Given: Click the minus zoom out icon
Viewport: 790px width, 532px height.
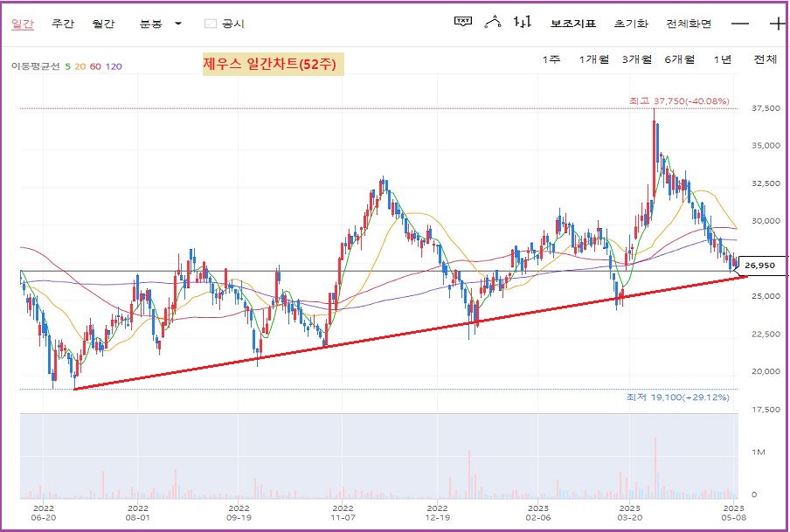Looking at the screenshot, I should [740, 24].
